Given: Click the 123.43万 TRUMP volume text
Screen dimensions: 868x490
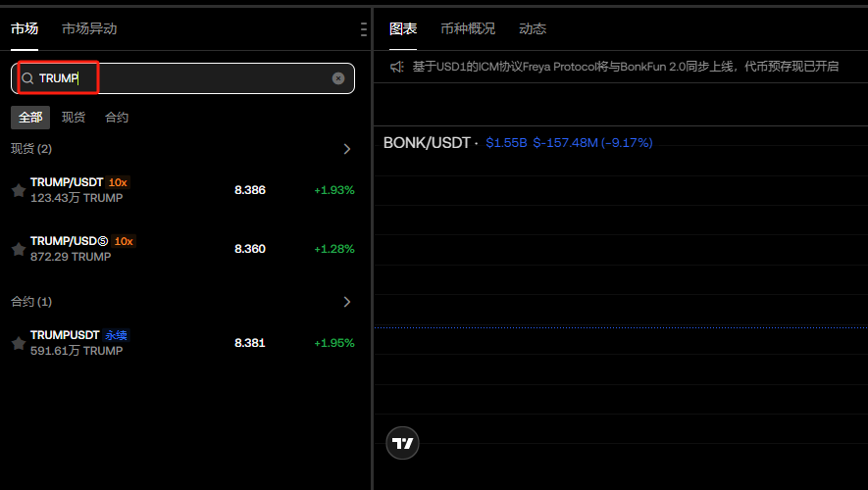Looking at the screenshot, I should coord(77,198).
